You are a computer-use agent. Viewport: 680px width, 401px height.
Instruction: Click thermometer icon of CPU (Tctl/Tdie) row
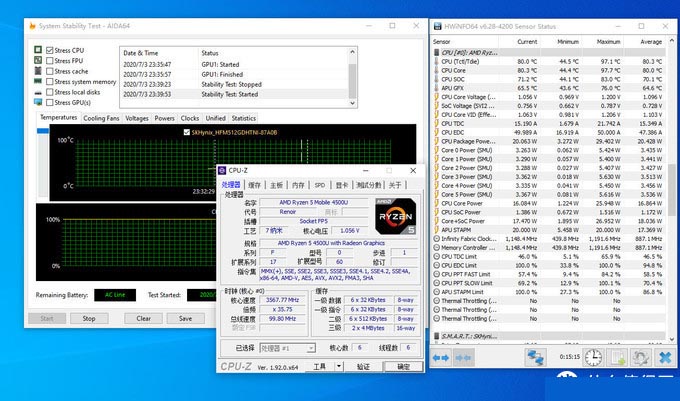click(x=437, y=62)
